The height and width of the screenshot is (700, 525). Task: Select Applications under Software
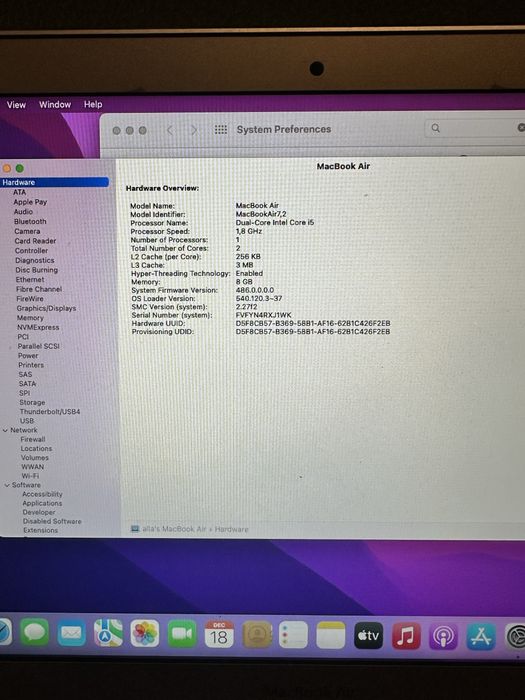point(42,503)
